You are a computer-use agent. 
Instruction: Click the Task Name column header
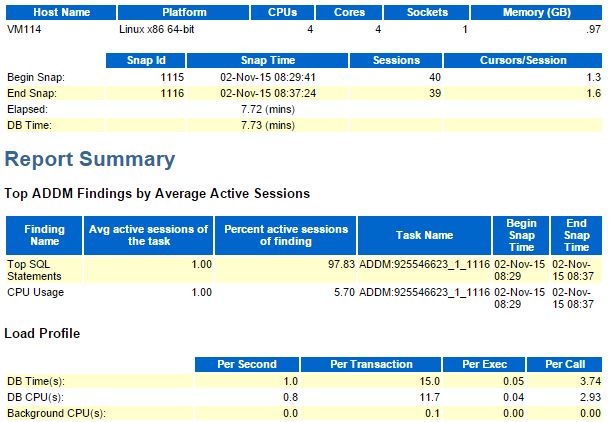coord(424,235)
